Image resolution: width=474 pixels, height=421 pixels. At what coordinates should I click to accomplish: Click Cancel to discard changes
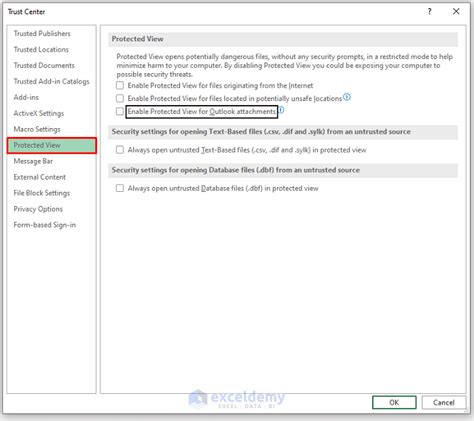click(444, 402)
